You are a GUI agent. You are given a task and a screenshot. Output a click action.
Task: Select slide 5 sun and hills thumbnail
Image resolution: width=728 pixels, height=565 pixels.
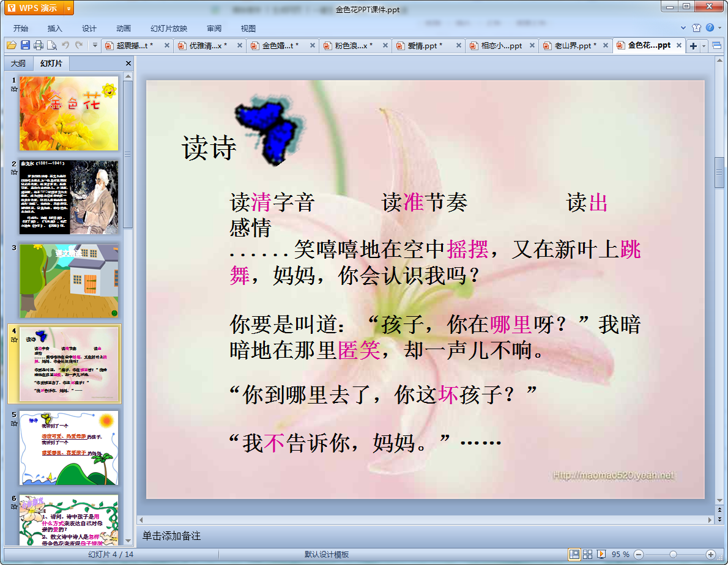point(69,448)
